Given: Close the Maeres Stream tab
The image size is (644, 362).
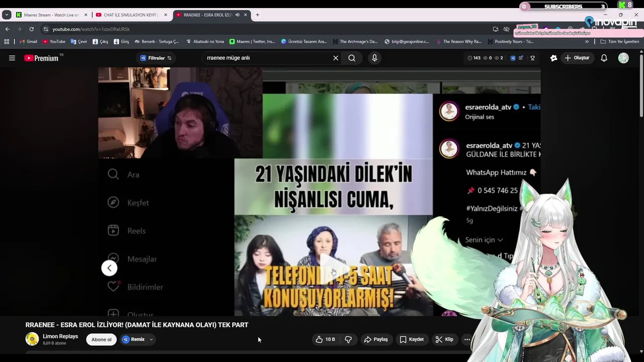Looking at the screenshot, I should [x=86, y=15].
